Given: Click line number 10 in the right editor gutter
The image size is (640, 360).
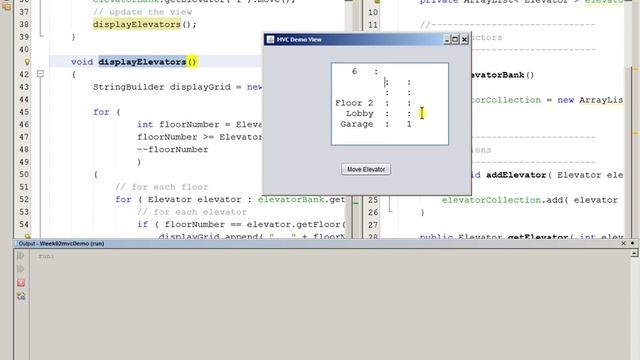Looking at the screenshot, I should pyautogui.click(x=373, y=12).
